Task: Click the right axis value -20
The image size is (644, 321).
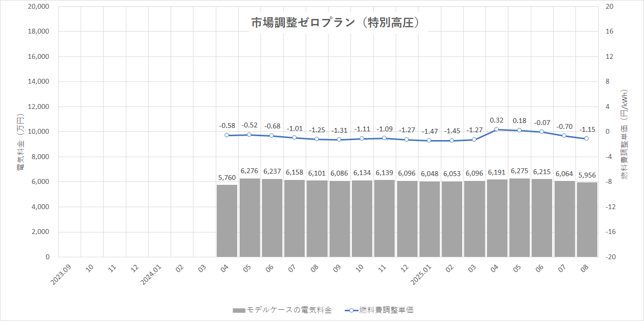Action: [611, 257]
